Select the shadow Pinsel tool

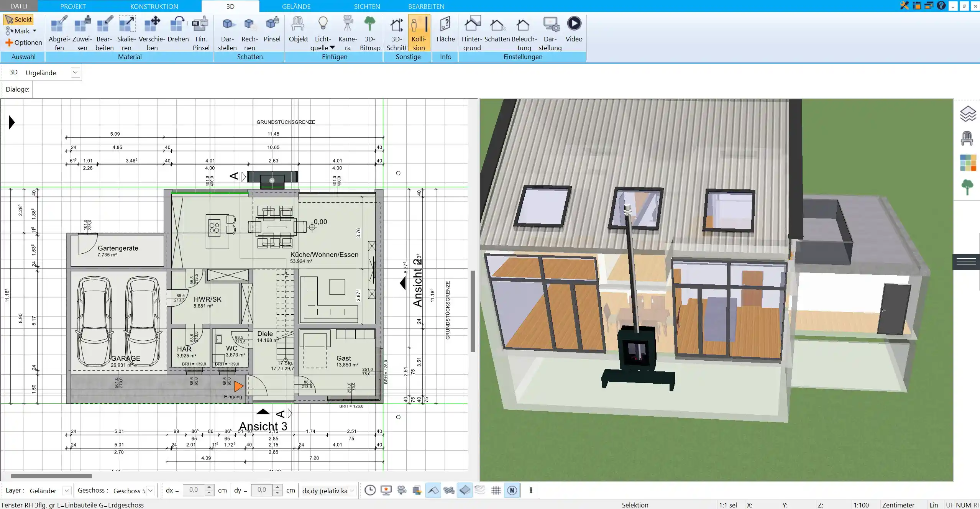[272, 29]
